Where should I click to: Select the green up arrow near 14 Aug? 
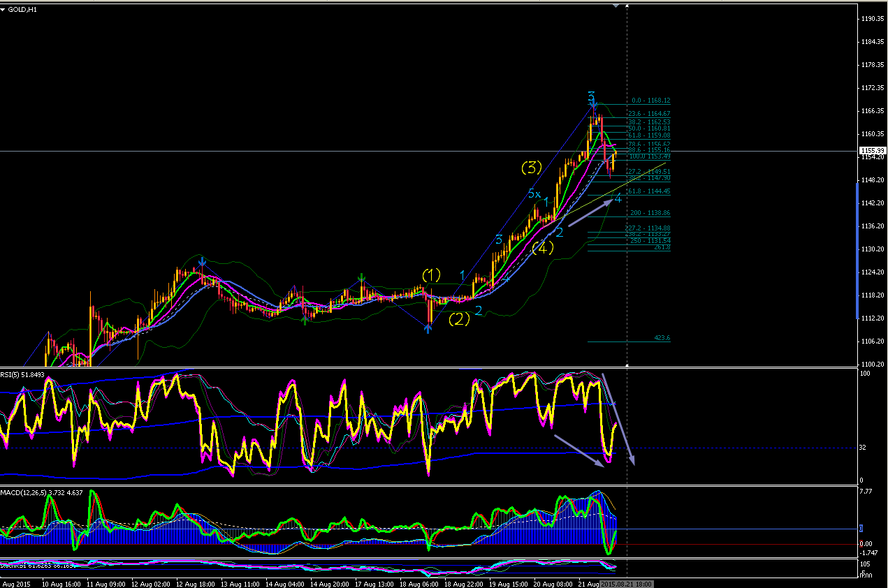[305, 320]
